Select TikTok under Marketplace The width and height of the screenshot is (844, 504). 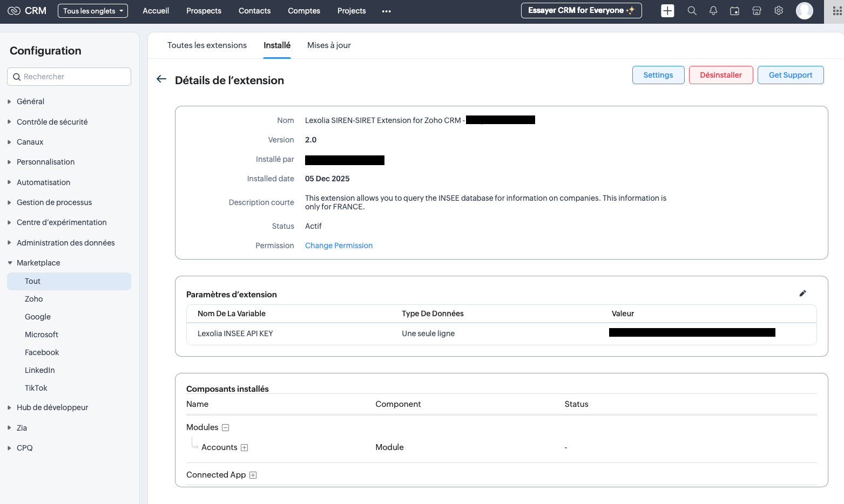[36, 388]
